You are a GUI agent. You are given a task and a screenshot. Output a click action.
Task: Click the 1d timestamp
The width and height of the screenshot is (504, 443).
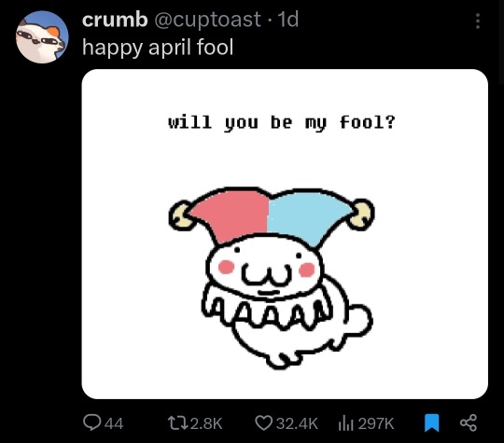288,20
